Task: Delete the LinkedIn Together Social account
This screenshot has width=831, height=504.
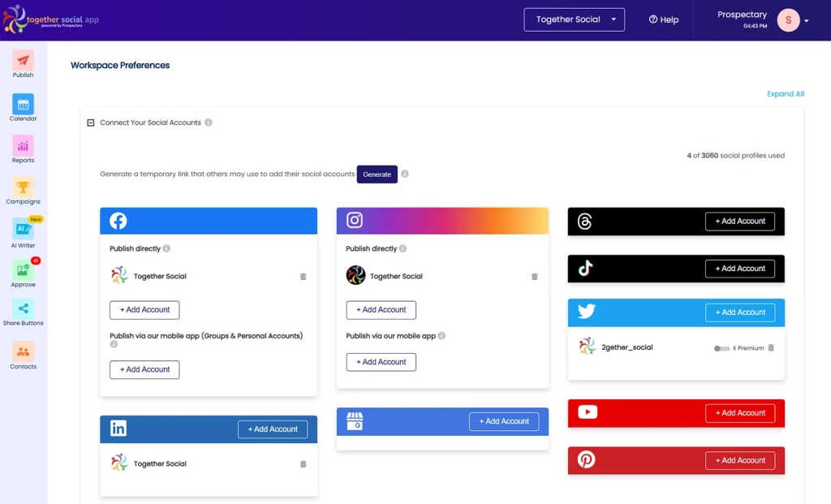Action: (304, 464)
